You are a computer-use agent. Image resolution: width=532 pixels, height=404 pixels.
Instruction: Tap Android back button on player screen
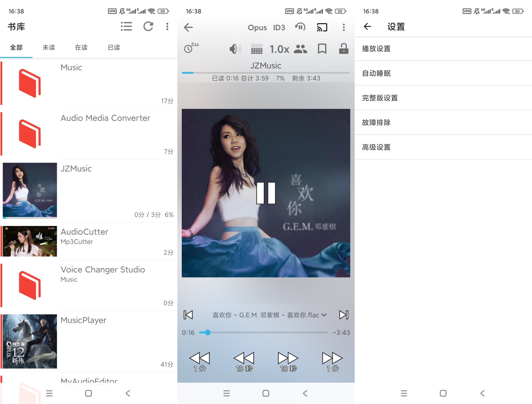click(305, 393)
